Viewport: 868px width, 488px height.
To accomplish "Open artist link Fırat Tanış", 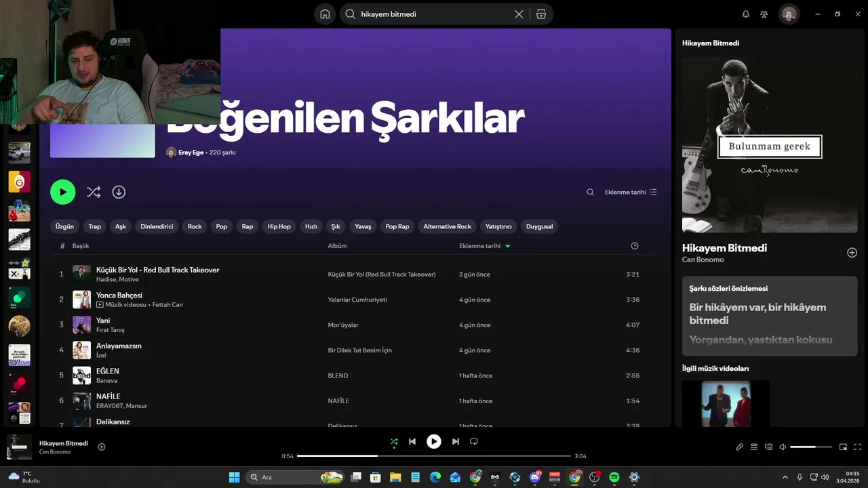I will (x=110, y=330).
